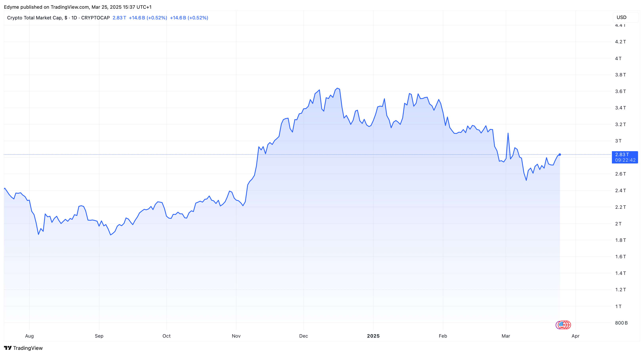The width and height of the screenshot is (644, 355).
Task: Click the TradingView logo icon
Action: [x=8, y=348]
